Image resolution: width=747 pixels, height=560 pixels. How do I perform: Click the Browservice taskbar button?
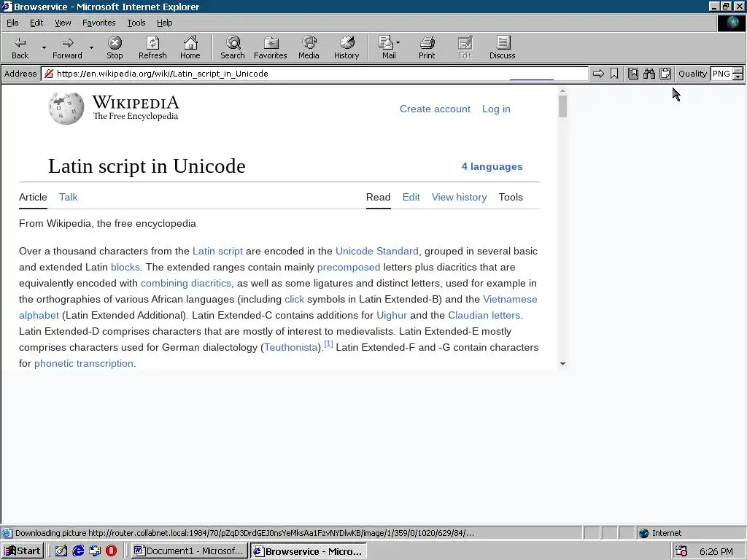309,551
